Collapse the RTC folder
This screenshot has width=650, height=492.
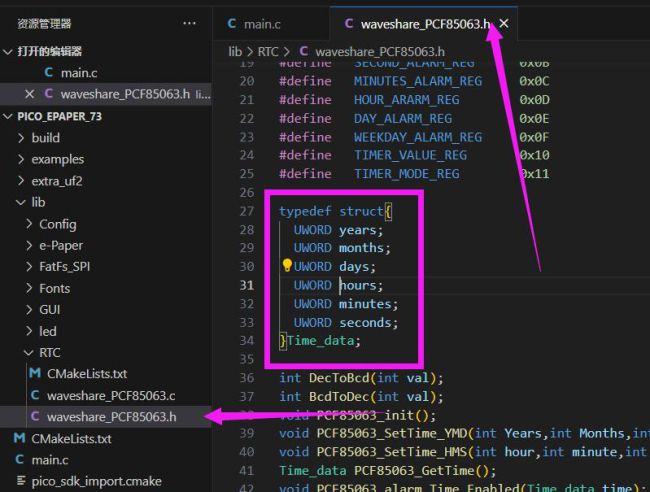(29, 353)
